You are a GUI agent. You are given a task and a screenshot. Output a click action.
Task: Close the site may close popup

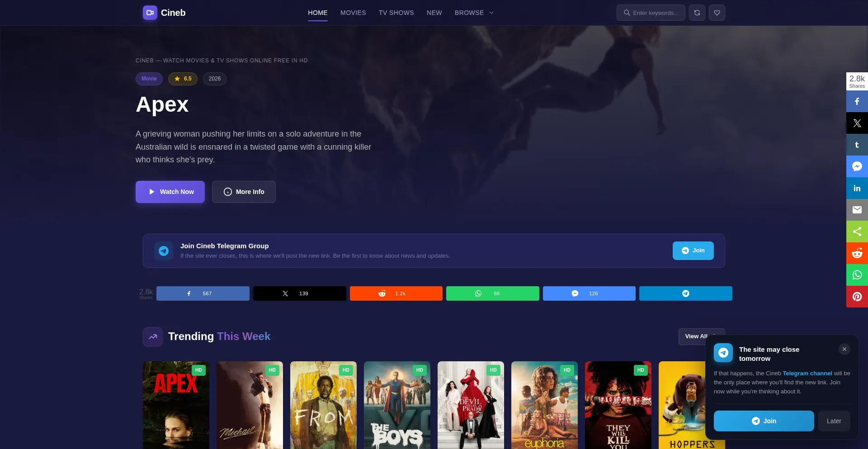844,349
